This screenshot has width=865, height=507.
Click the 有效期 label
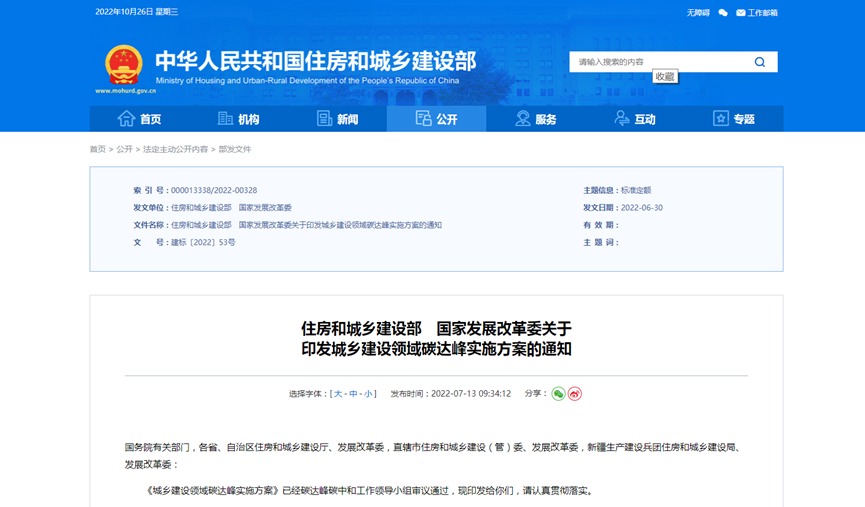click(x=601, y=225)
